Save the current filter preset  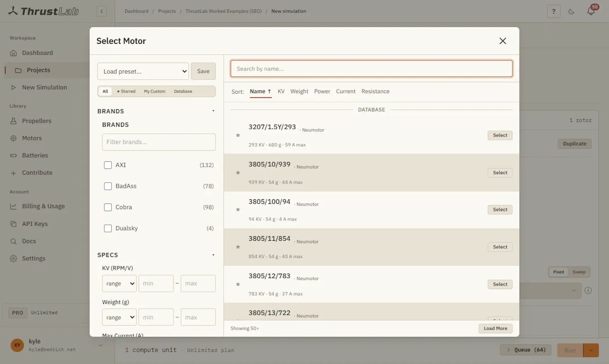(x=203, y=71)
